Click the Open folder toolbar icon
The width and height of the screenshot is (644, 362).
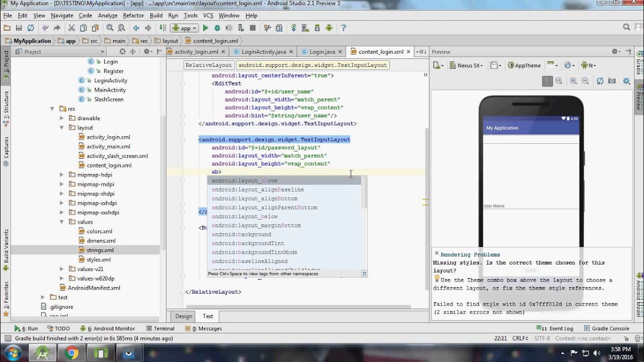[7, 28]
